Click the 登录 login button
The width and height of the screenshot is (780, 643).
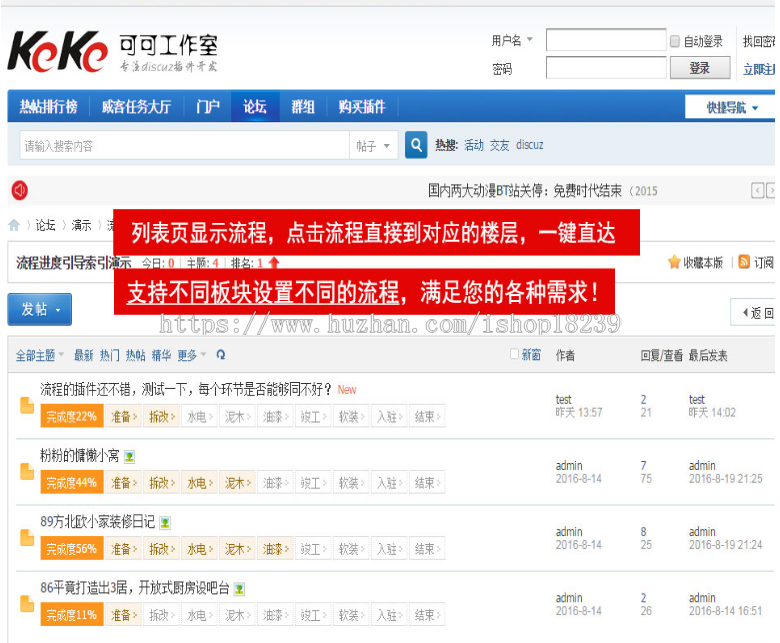[700, 68]
